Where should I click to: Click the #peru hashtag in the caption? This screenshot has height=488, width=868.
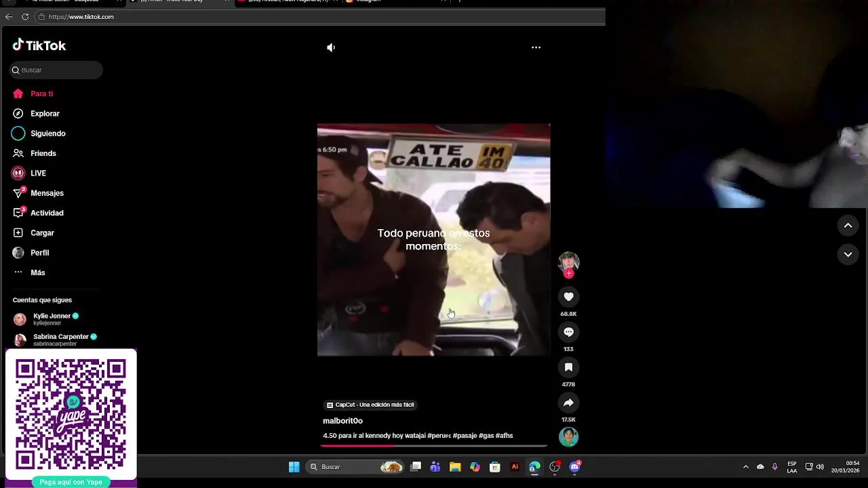pyautogui.click(x=439, y=436)
